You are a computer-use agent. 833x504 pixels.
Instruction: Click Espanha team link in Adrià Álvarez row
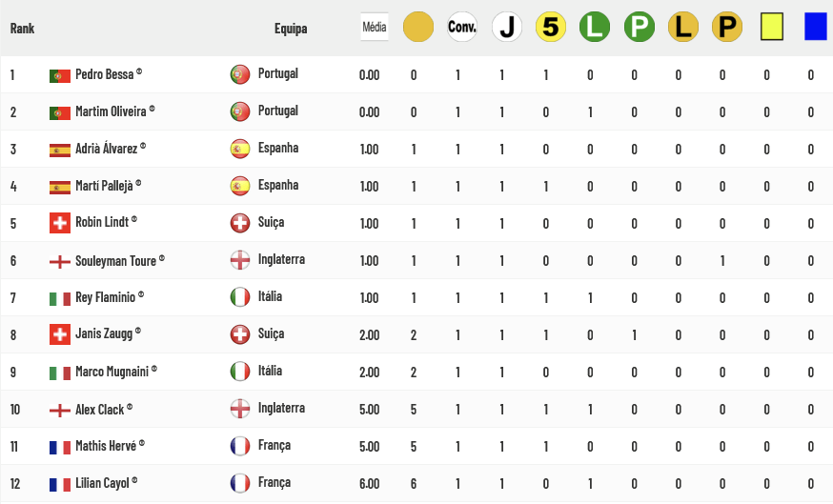coord(278,148)
